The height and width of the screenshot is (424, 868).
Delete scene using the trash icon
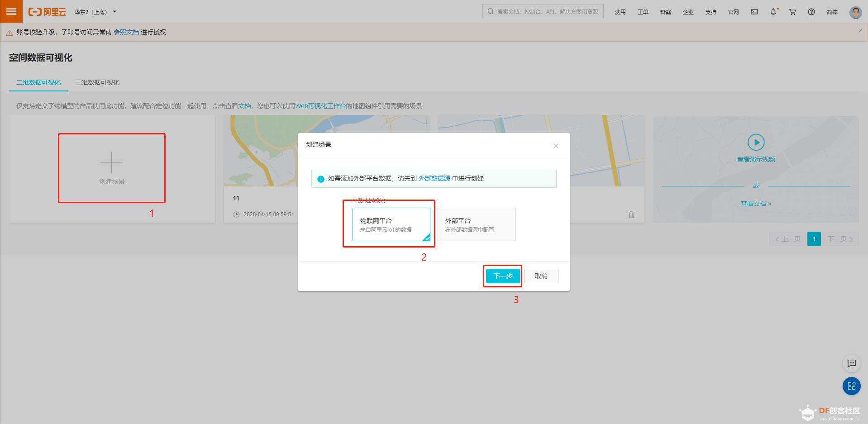(631, 214)
